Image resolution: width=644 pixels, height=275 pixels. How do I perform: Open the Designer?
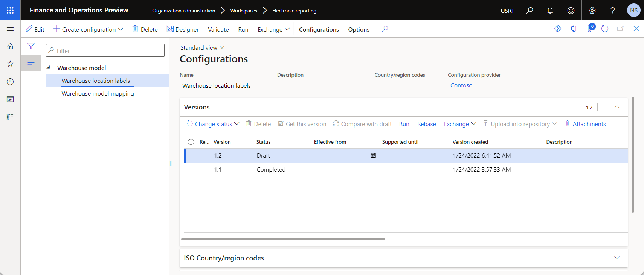[x=183, y=29]
